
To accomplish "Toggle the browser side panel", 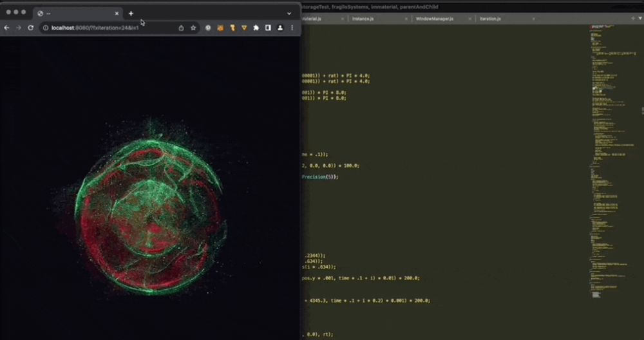I will pos(268,28).
